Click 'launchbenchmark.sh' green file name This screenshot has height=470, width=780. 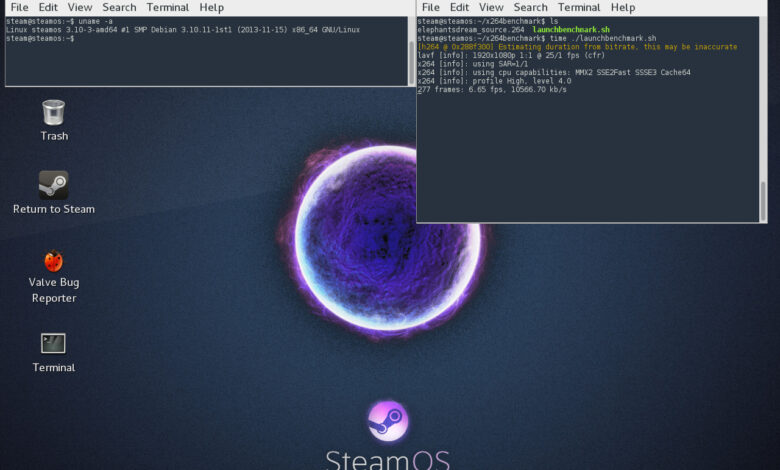pyautogui.click(x=571, y=30)
